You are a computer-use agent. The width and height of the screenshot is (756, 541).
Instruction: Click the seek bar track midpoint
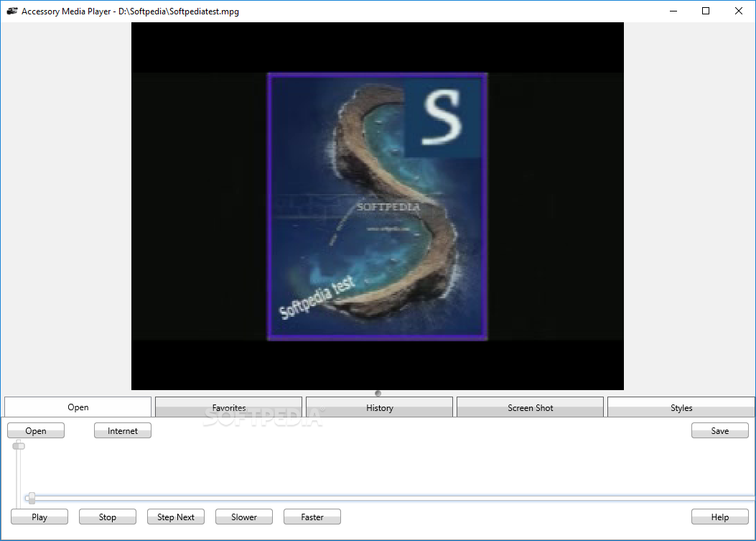click(x=390, y=498)
